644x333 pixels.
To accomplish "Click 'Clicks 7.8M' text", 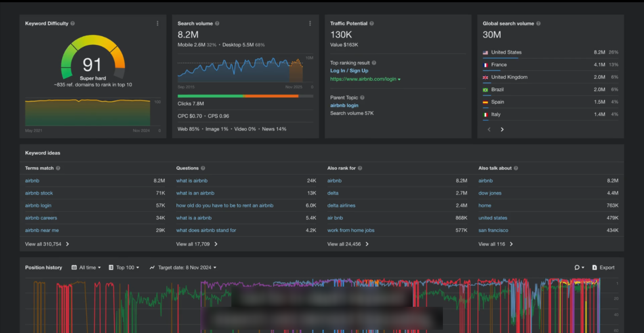I will click(x=191, y=104).
